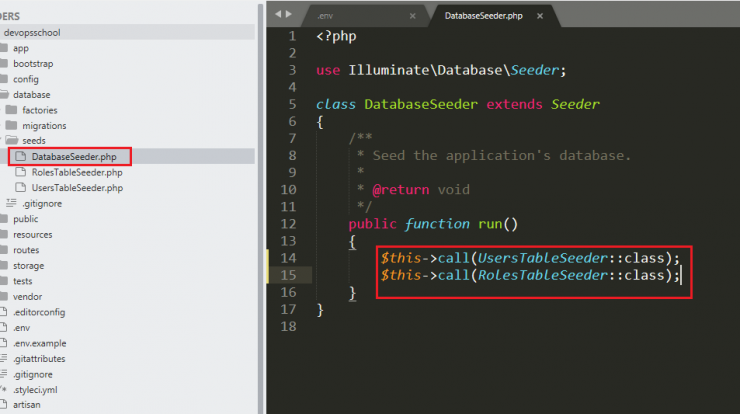Open the artisan file
740x414 pixels.
coord(26,405)
